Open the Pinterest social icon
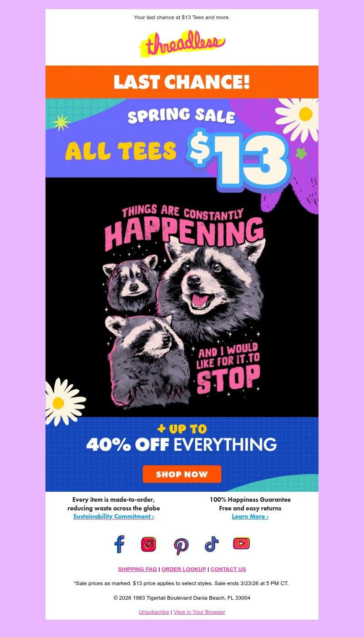The width and height of the screenshot is (364, 637). point(181,545)
